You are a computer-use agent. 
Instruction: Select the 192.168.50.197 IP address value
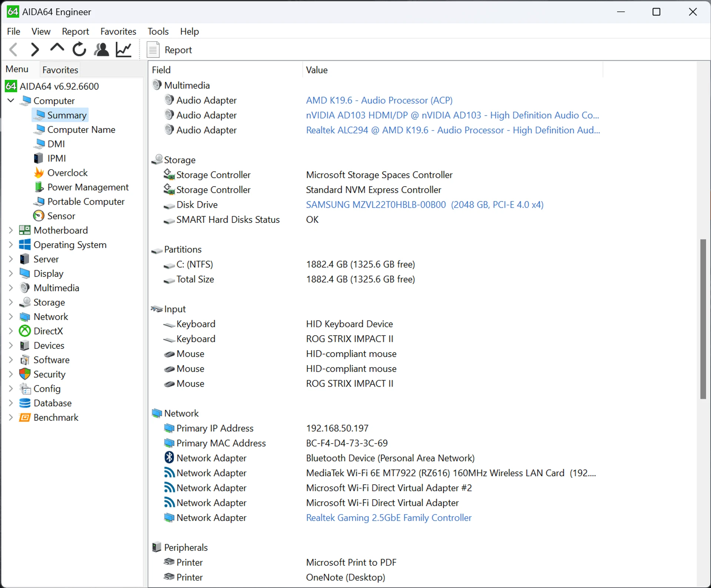click(x=337, y=428)
